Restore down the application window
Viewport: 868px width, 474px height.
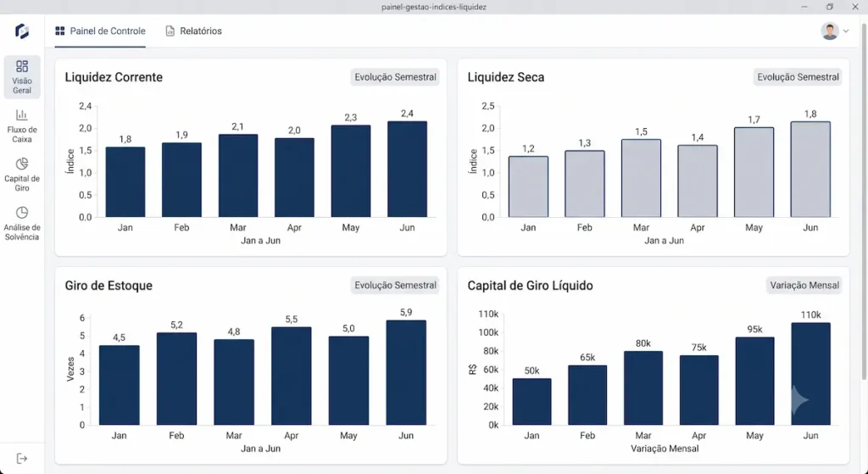[x=829, y=7]
